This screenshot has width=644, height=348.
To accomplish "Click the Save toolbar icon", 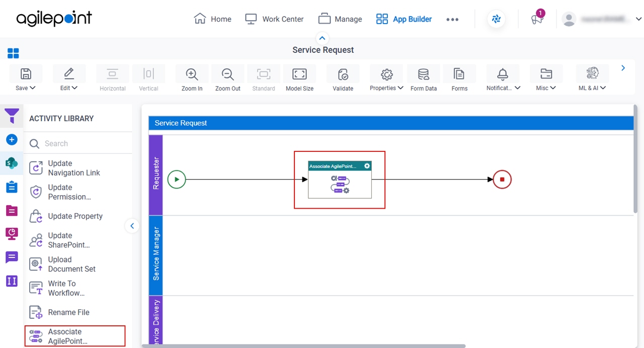I will coord(26,74).
